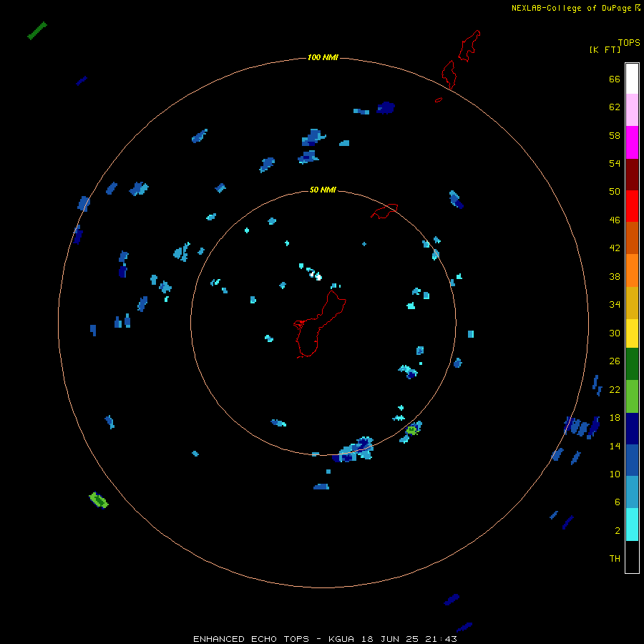This screenshot has height=644, width=644.
Task: Click the "26" legend value
Action: click(615, 361)
